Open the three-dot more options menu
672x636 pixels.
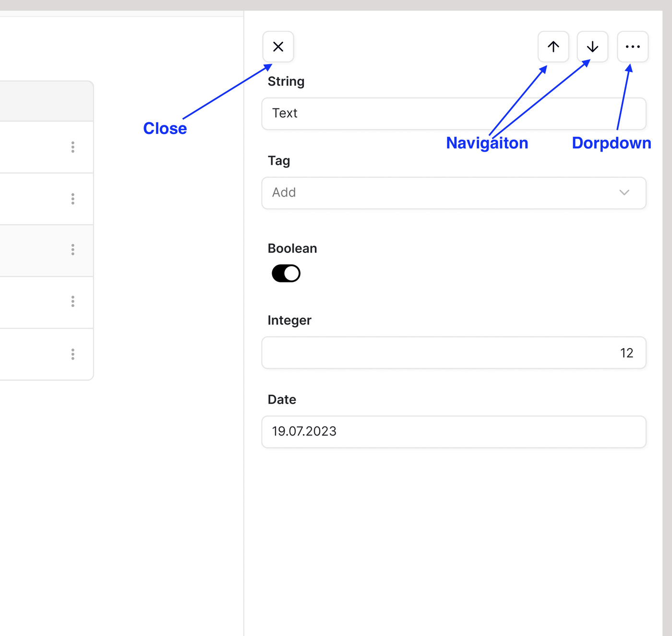(633, 47)
